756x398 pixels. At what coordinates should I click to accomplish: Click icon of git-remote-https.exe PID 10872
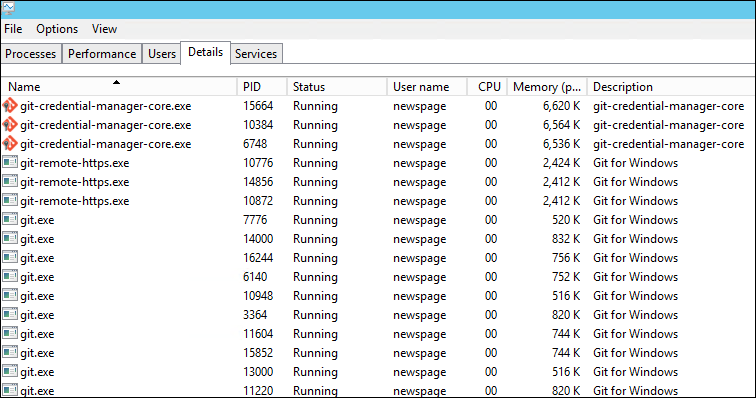(10, 201)
